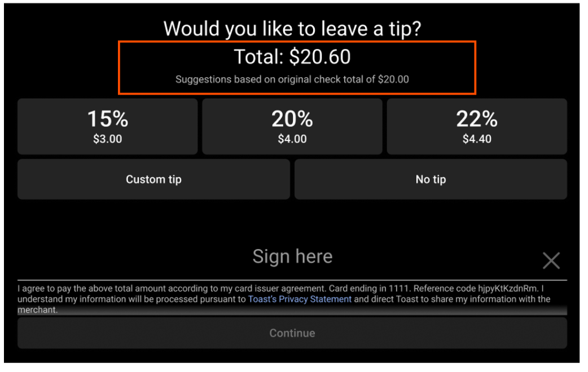Click the signature line under Sign here

[x=292, y=280]
